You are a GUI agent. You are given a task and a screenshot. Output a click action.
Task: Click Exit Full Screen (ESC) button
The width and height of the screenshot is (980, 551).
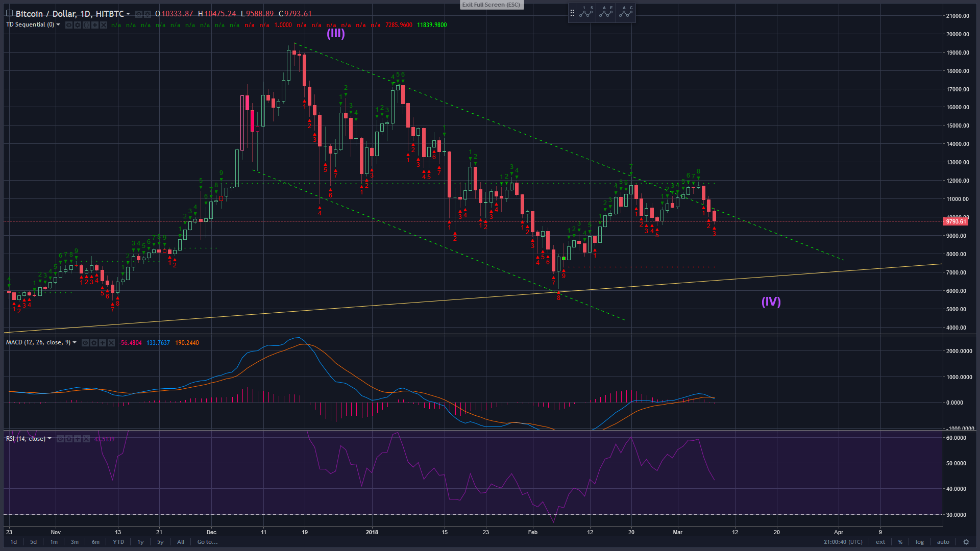pos(491,5)
